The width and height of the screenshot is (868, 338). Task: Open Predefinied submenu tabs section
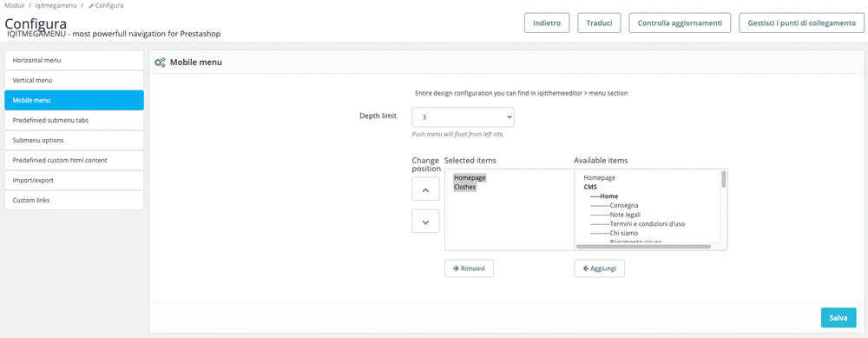click(74, 120)
